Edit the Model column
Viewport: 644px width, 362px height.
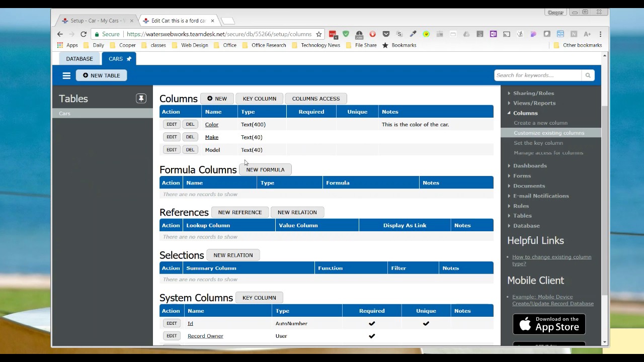click(x=172, y=150)
